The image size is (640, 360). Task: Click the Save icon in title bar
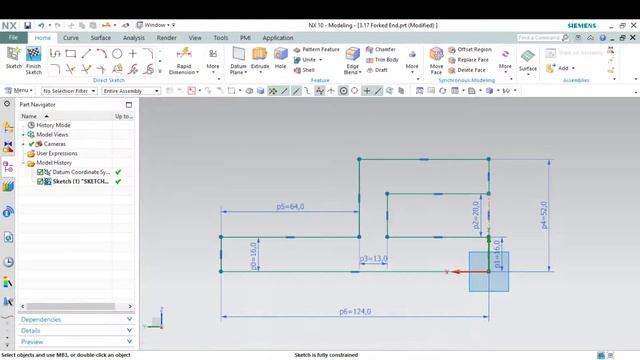point(27,25)
